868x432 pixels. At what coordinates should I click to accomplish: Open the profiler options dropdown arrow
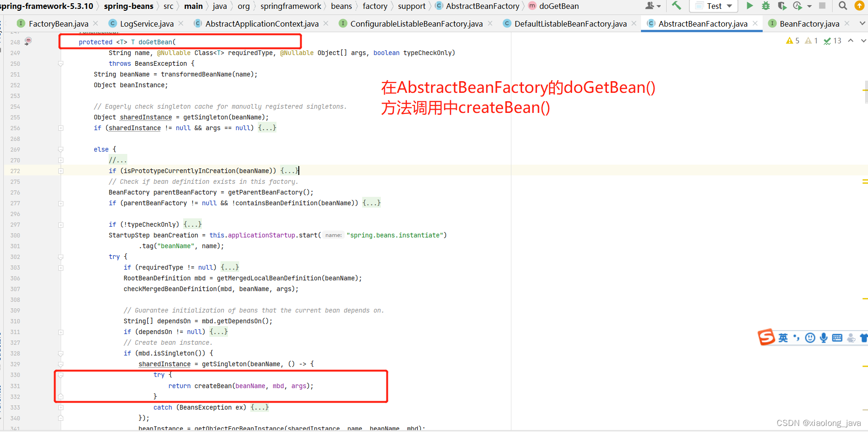click(809, 6)
